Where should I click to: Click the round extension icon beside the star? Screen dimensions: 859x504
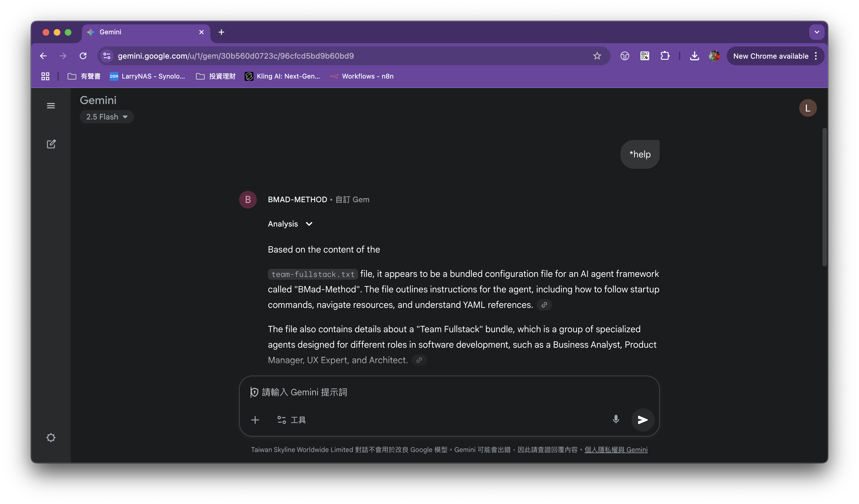pyautogui.click(x=625, y=56)
